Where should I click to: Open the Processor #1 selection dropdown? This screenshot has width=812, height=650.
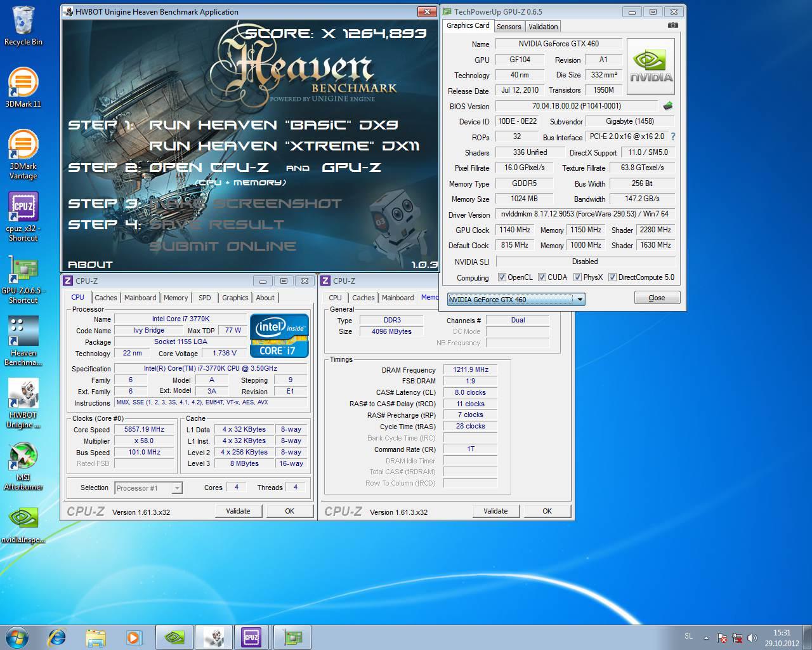148,487
